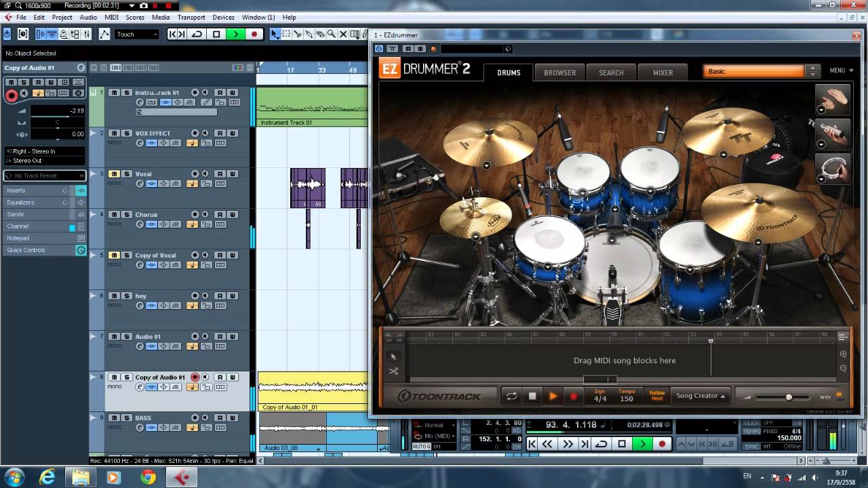Open the Stereo Out output routing
The width and height of the screenshot is (868, 488).
click(45, 161)
